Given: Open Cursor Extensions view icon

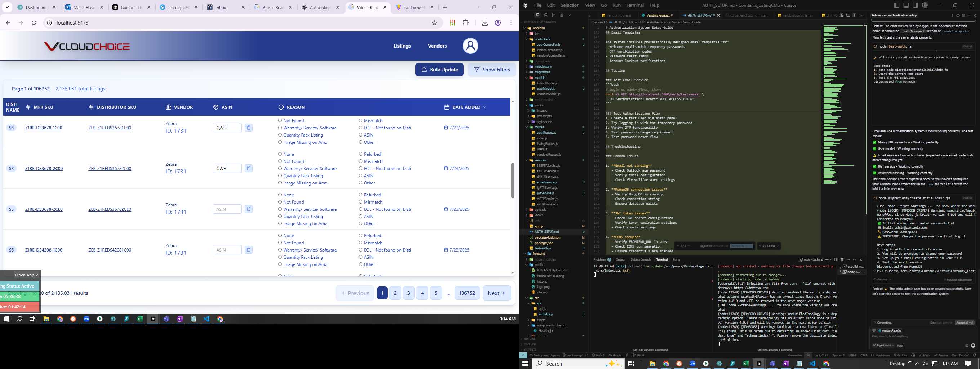Looking at the screenshot, I should [561, 15].
